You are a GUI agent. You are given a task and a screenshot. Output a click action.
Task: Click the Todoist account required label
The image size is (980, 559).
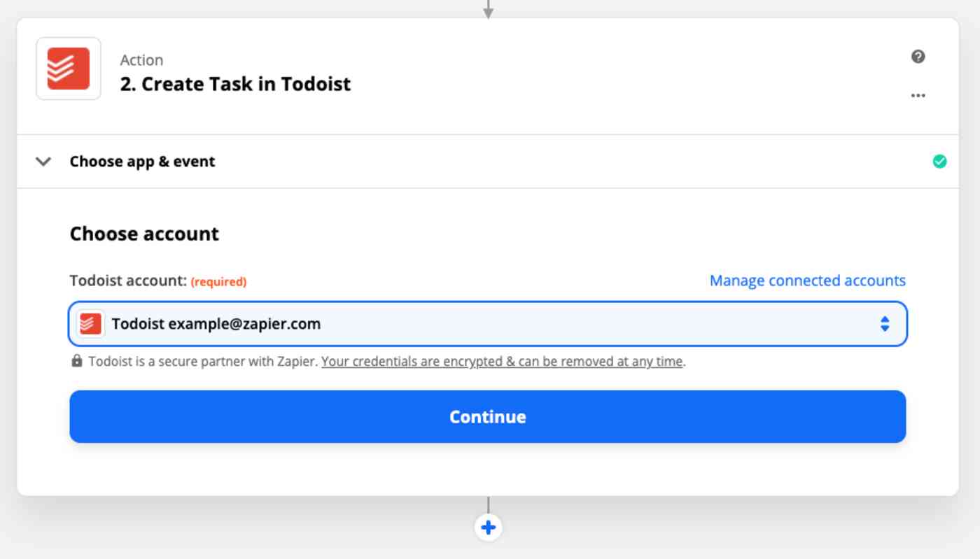point(158,281)
